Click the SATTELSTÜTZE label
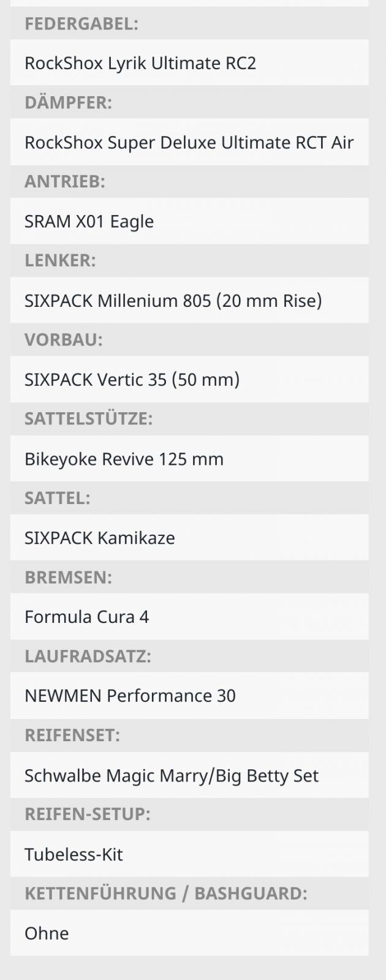 [89, 419]
